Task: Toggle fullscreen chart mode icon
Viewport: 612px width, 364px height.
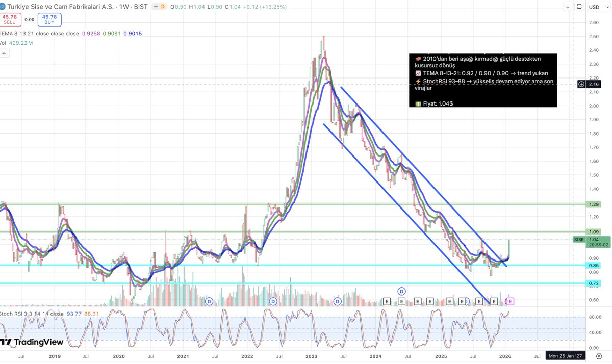Action: point(579,7)
